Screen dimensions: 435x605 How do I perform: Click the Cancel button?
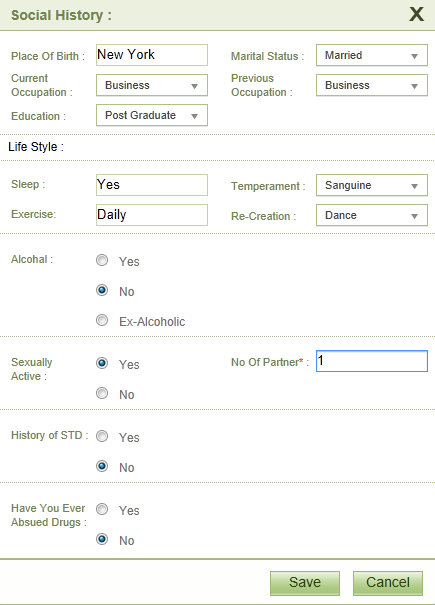pyautogui.click(x=388, y=583)
